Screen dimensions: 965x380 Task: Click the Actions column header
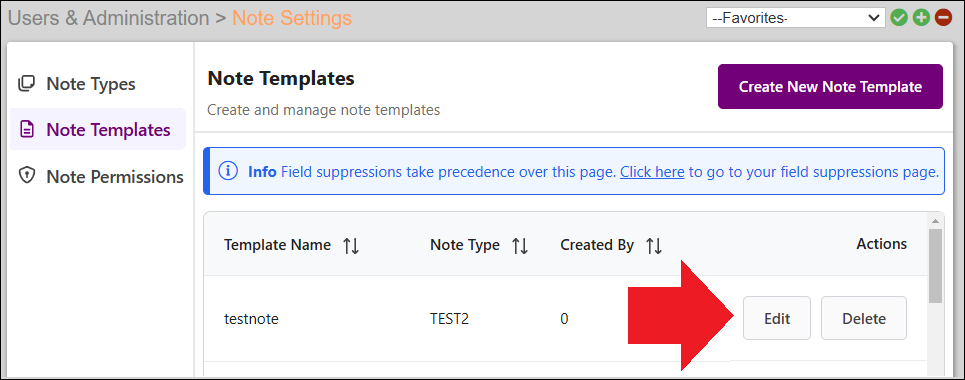881,243
